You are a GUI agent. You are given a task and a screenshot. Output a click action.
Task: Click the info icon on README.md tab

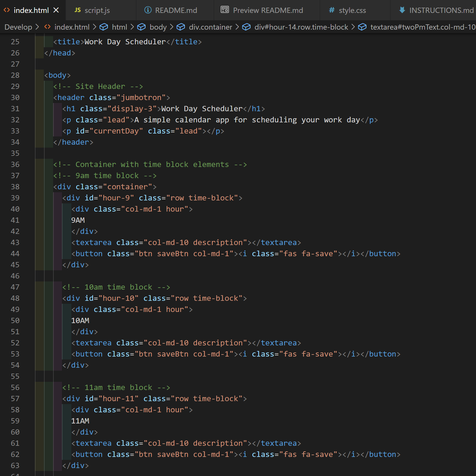click(148, 10)
